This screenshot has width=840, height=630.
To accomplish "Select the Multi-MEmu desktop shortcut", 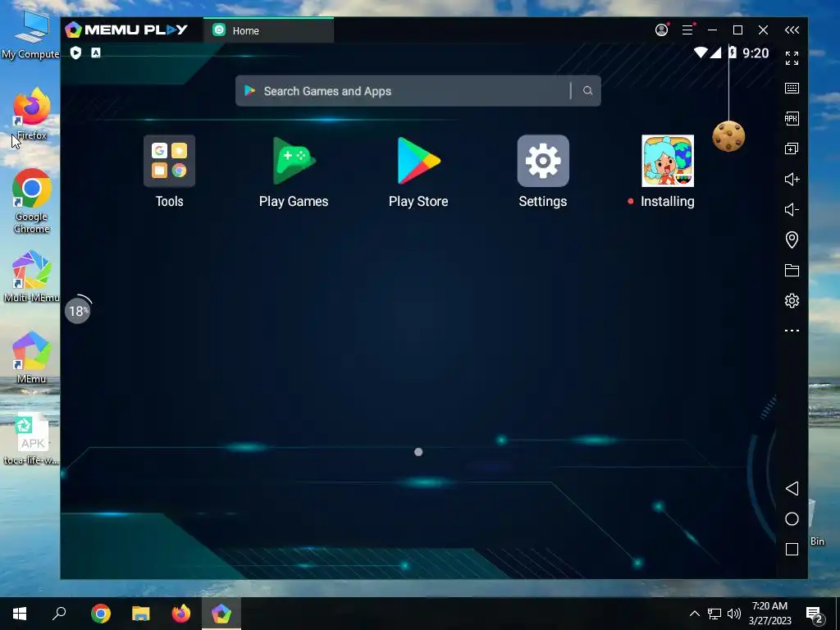I will click(x=32, y=276).
